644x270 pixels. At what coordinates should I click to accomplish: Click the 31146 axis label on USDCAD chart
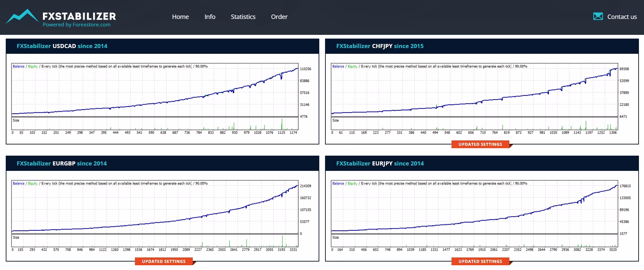pyautogui.click(x=304, y=105)
